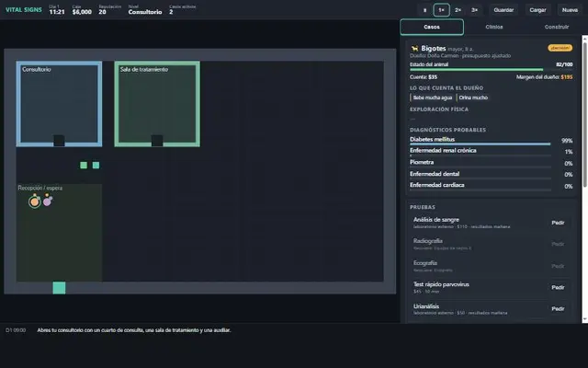Click the VITAL SIGNS logo
The height and width of the screenshot is (368, 588).
(x=24, y=10)
